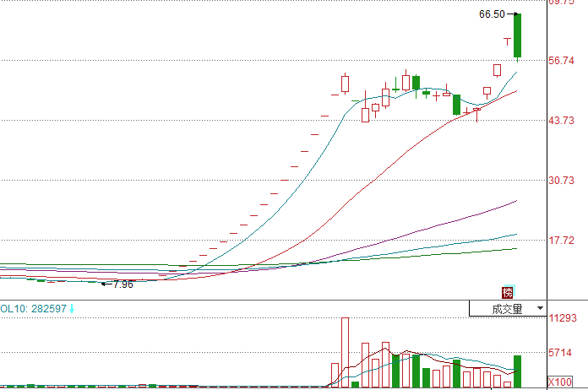Click the 17.72 price axis label

pos(561,241)
